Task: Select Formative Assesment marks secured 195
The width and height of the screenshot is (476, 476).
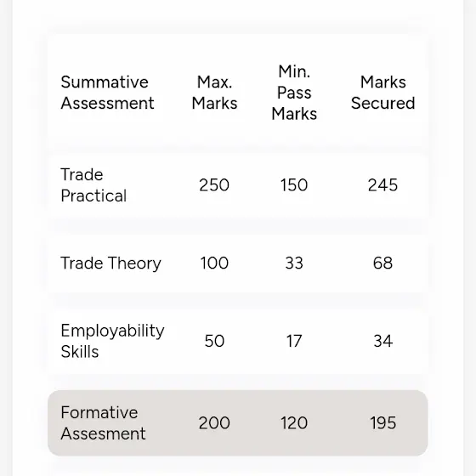Action: tap(382, 423)
